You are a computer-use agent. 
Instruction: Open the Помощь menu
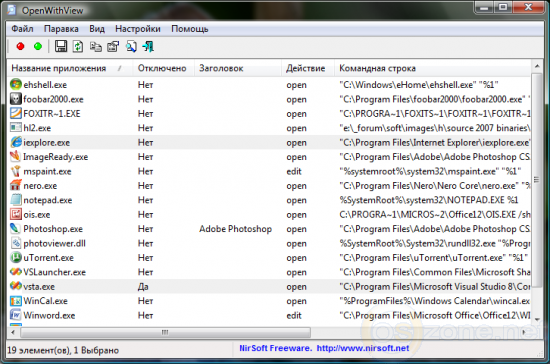(190, 29)
